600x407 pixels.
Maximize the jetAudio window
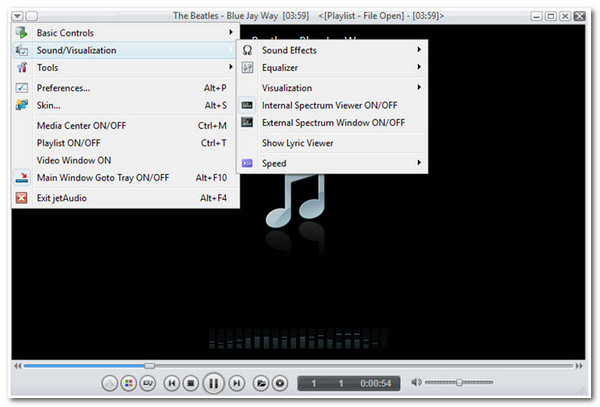click(x=551, y=16)
